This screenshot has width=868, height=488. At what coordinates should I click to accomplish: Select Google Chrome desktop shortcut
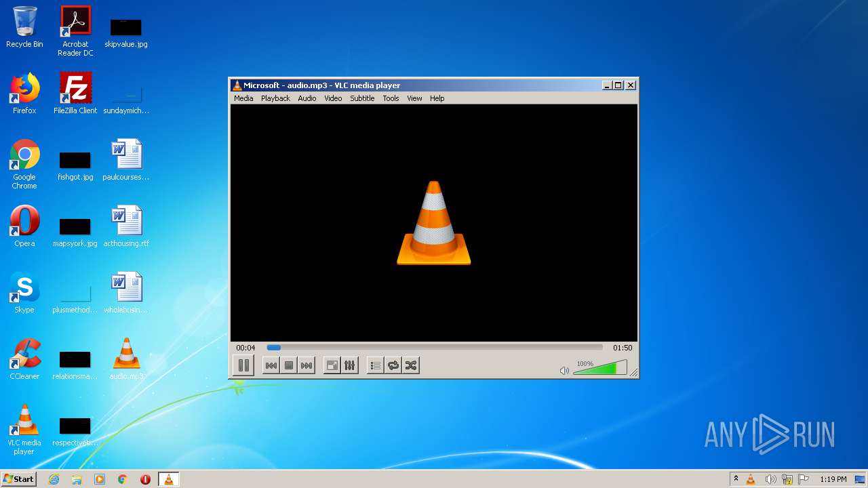(24, 164)
